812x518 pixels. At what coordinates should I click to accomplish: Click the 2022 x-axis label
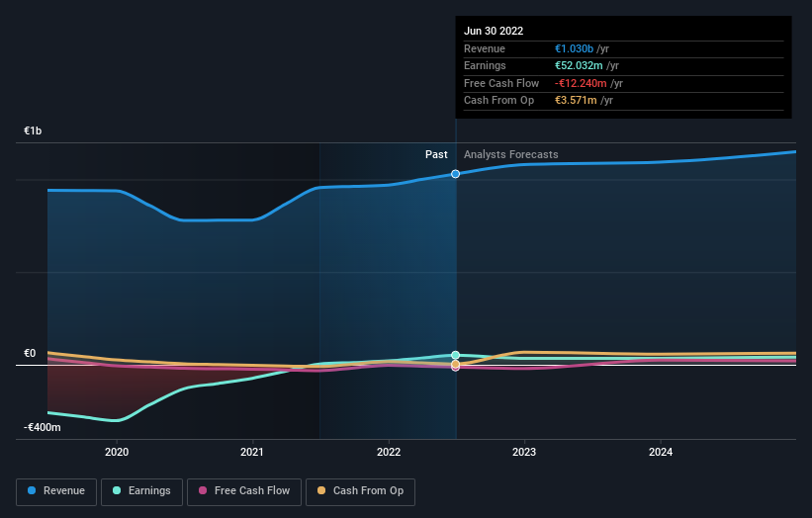tap(389, 453)
